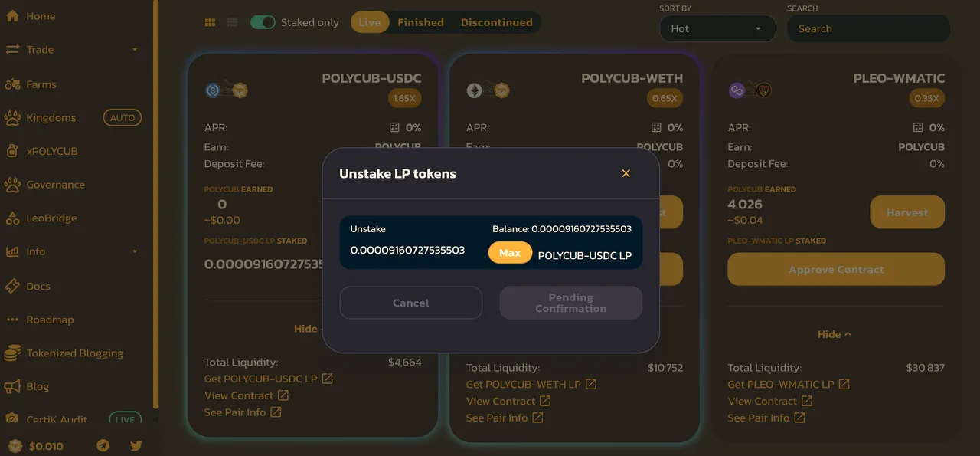
Task: Click the Kingdoms paw icon
Action: click(12, 118)
